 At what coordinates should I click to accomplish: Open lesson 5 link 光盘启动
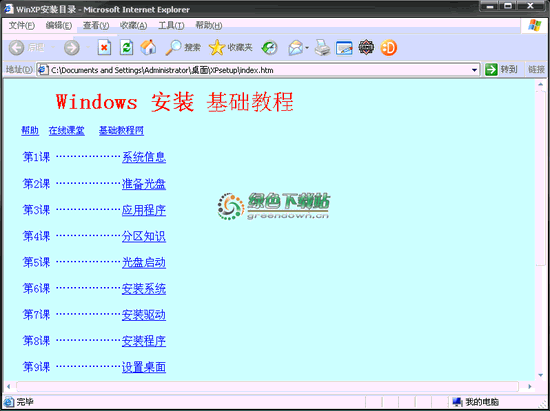(144, 262)
